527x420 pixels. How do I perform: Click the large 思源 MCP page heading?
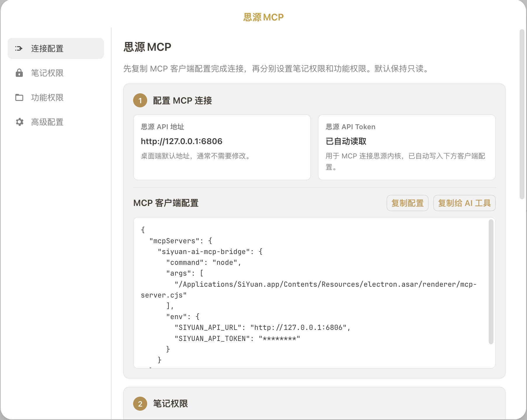click(x=147, y=47)
